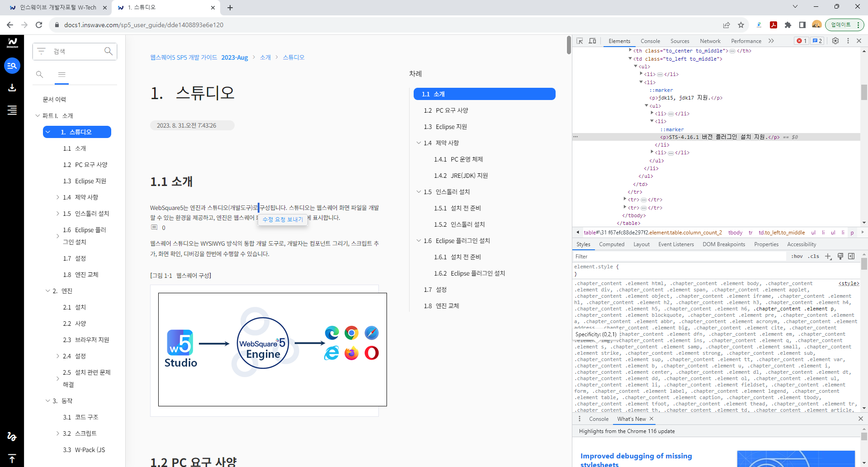Click the inswave logo in the left sidebar
This screenshot has width=868, height=467.
pyautogui.click(x=12, y=43)
